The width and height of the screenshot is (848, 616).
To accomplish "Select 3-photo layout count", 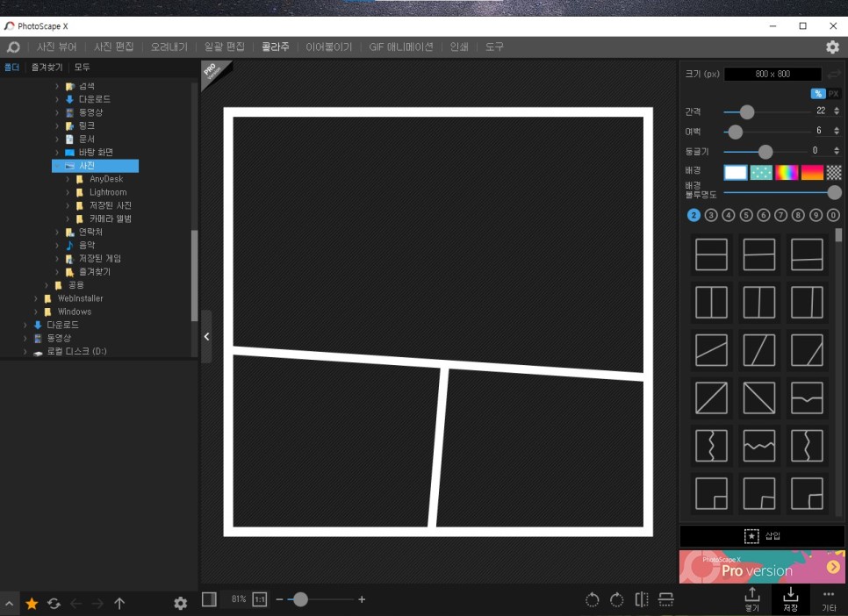I will pyautogui.click(x=711, y=215).
